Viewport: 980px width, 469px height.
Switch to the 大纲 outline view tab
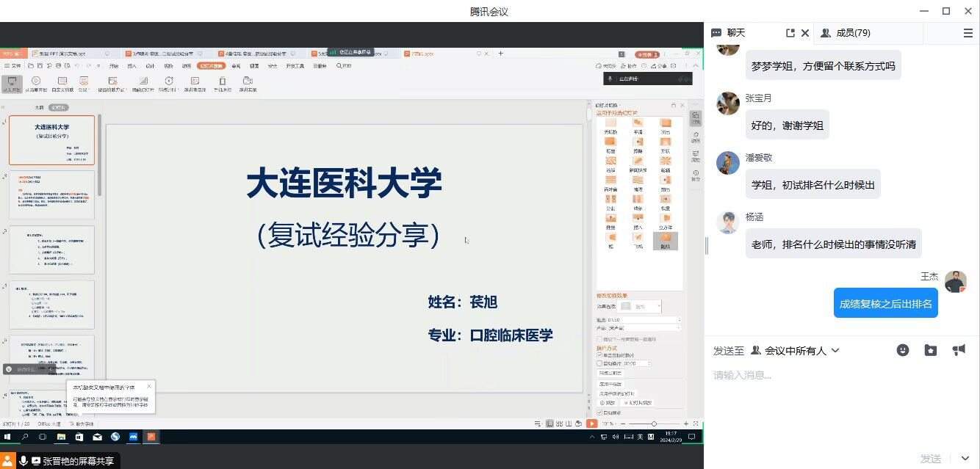click(x=39, y=107)
